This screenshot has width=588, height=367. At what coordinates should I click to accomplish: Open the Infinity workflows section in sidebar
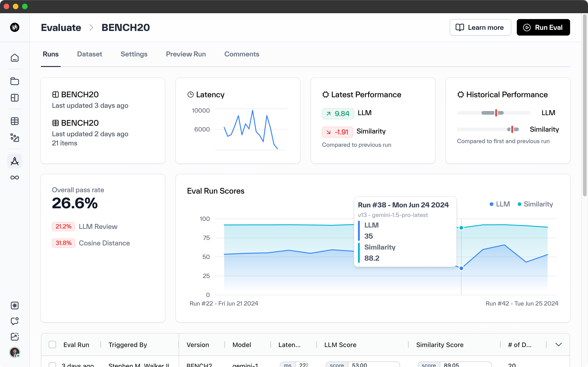pos(14,178)
